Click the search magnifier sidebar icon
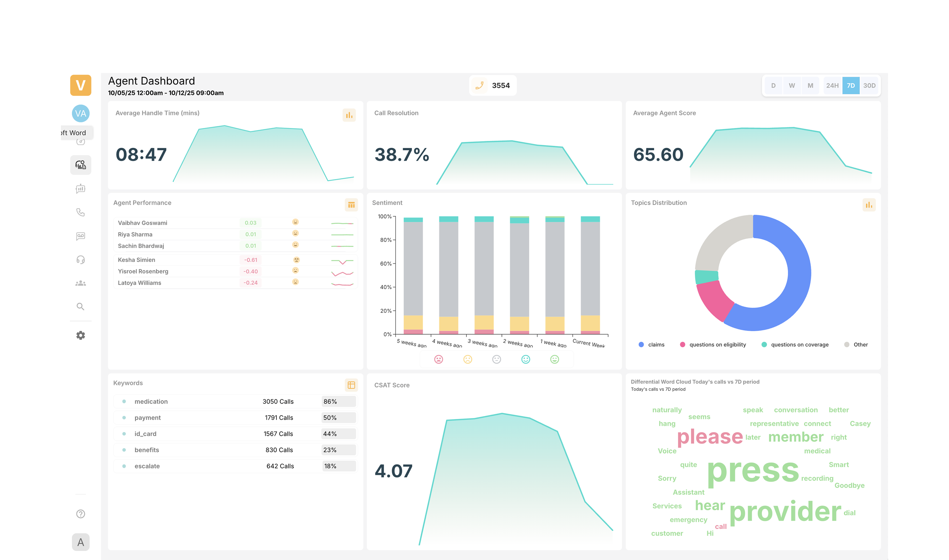The height and width of the screenshot is (560, 949). tap(80, 306)
